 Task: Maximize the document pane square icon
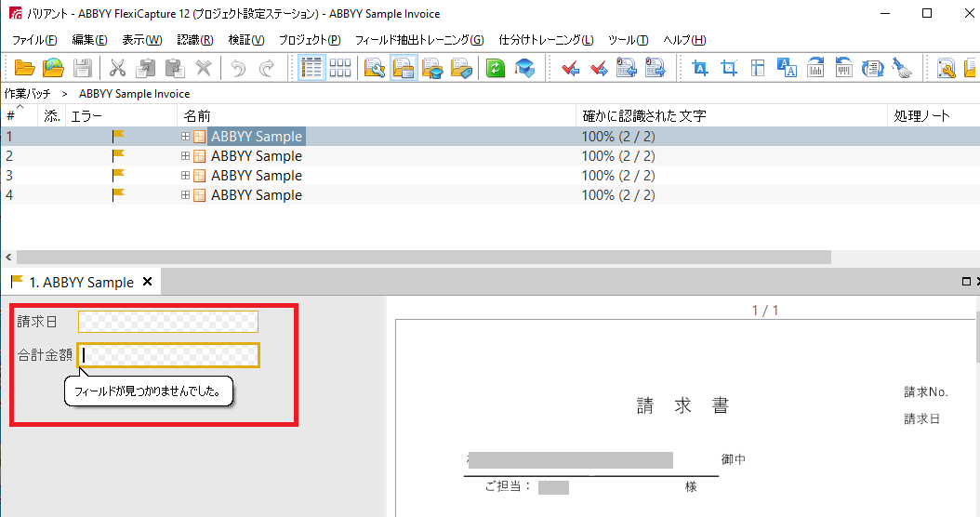click(966, 282)
